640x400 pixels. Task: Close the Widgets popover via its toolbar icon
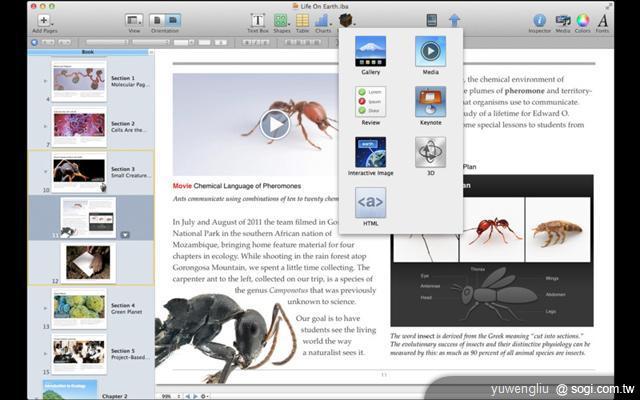[x=346, y=20]
